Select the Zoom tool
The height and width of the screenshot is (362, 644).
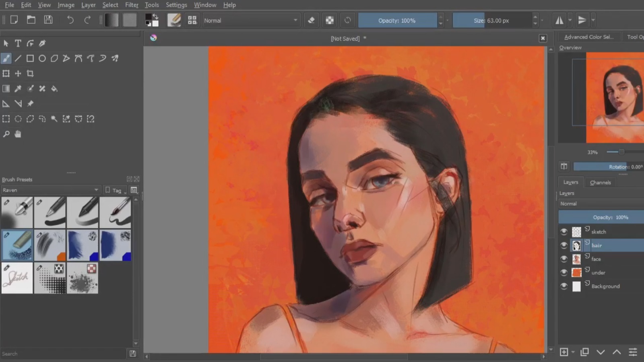tap(6, 134)
